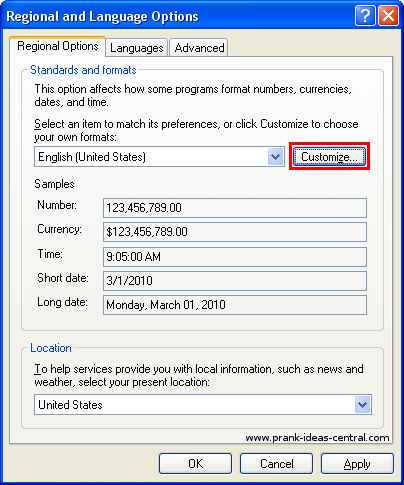
Task: Click the Customize... button
Action: click(329, 157)
